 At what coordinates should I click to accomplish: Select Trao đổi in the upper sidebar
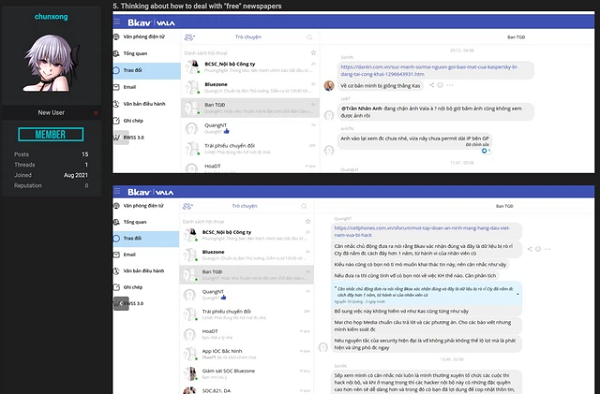[147, 70]
